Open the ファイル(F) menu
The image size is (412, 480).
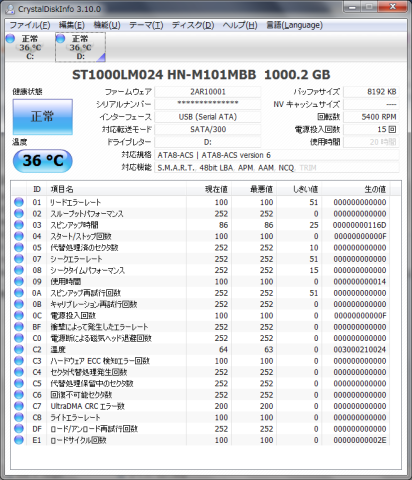[x=30, y=25]
